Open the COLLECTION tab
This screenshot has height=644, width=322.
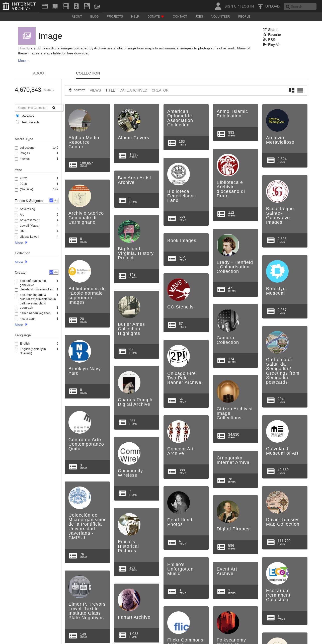click(88, 73)
